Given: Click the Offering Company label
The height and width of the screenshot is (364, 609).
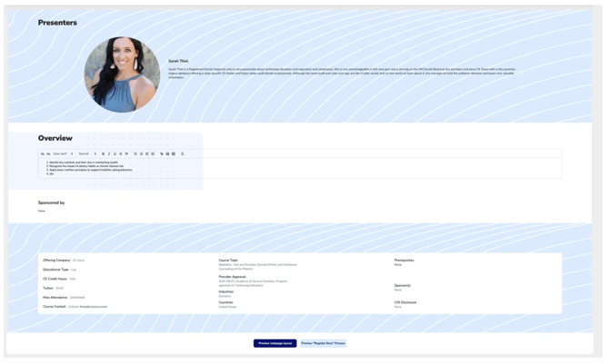Looking at the screenshot, I should pyautogui.click(x=56, y=261).
